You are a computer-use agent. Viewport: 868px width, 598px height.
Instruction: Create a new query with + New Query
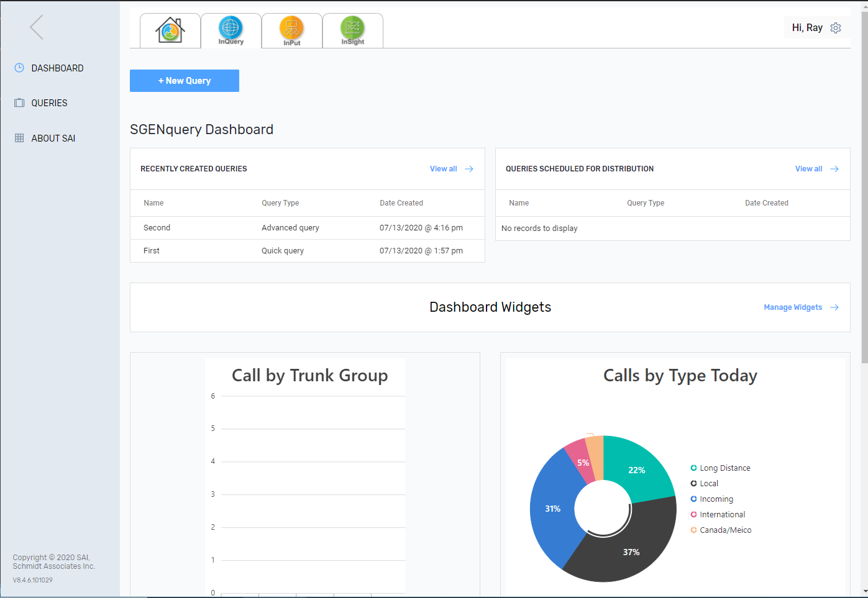pyautogui.click(x=185, y=81)
